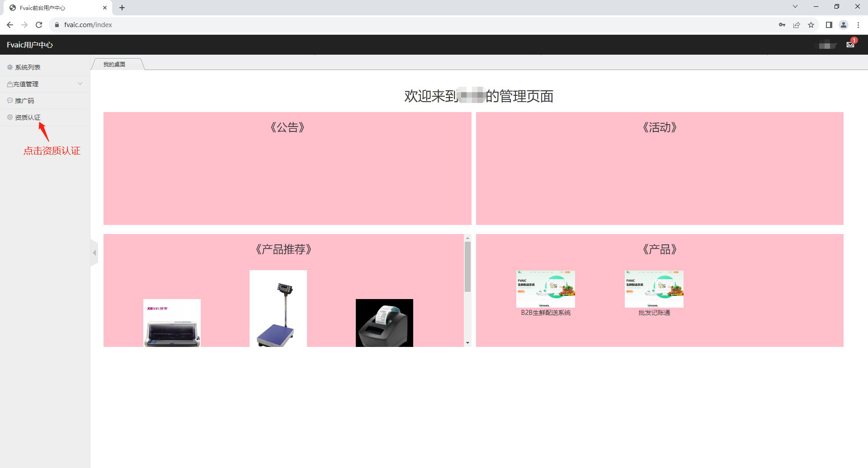Collapse the left sidebar handle
868x468 pixels.
click(x=94, y=253)
